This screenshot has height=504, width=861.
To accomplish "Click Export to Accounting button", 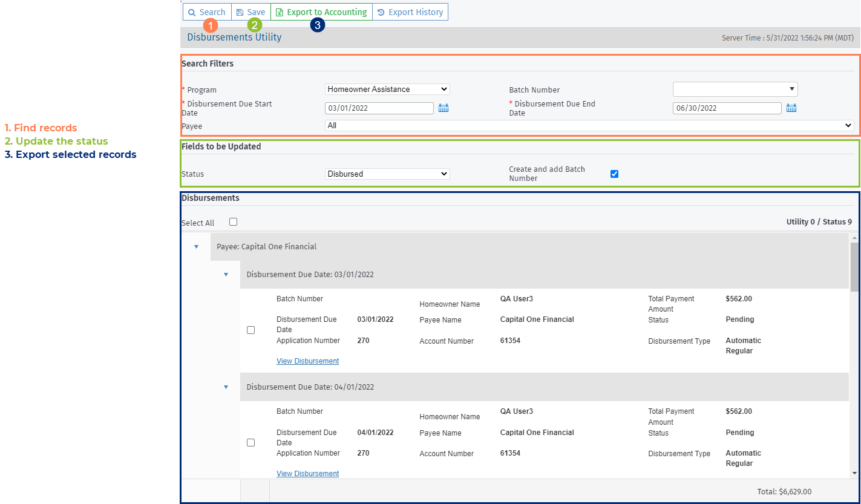I will pos(321,12).
